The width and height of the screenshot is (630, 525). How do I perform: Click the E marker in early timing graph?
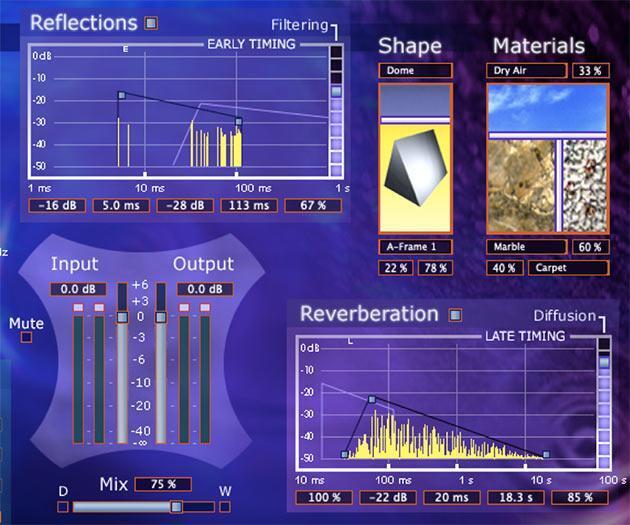pos(125,49)
